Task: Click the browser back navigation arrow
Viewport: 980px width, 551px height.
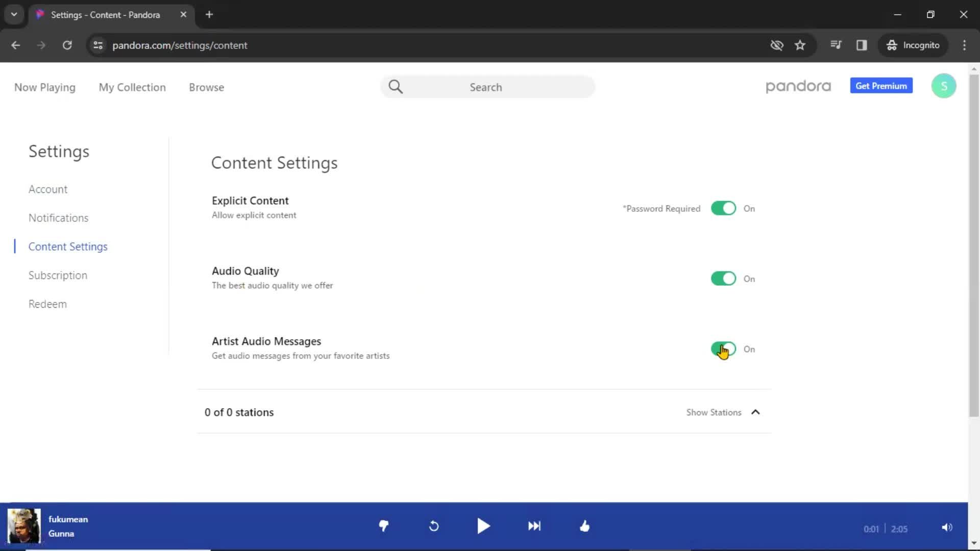Action: [x=16, y=45]
